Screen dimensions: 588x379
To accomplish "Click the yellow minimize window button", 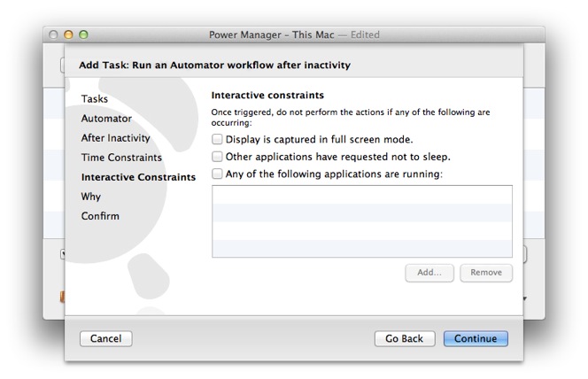I will [x=68, y=35].
